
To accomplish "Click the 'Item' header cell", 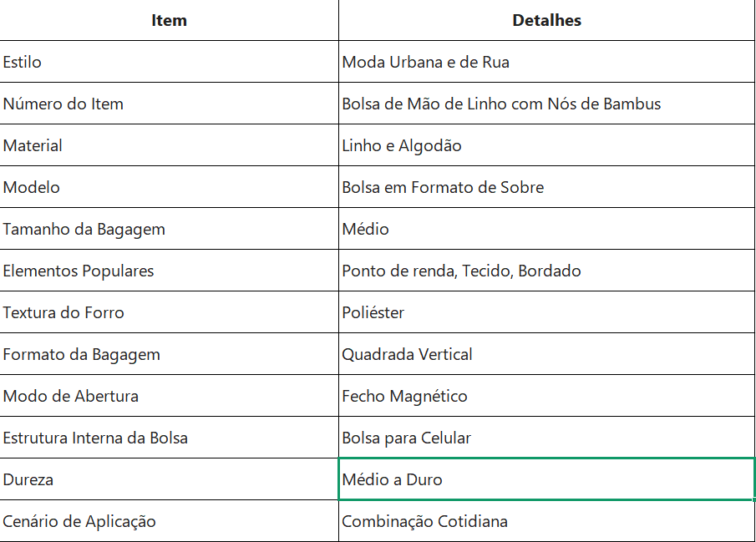I will [x=169, y=20].
